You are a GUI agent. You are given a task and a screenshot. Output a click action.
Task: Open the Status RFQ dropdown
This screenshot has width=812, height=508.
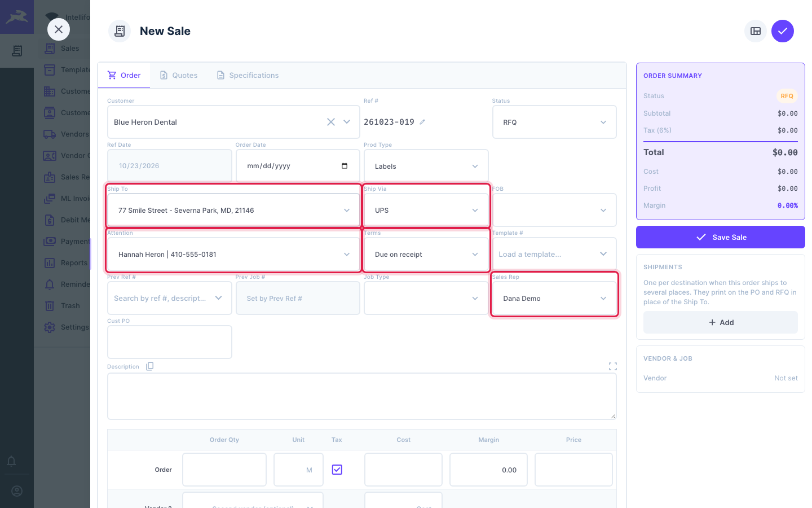click(x=554, y=122)
